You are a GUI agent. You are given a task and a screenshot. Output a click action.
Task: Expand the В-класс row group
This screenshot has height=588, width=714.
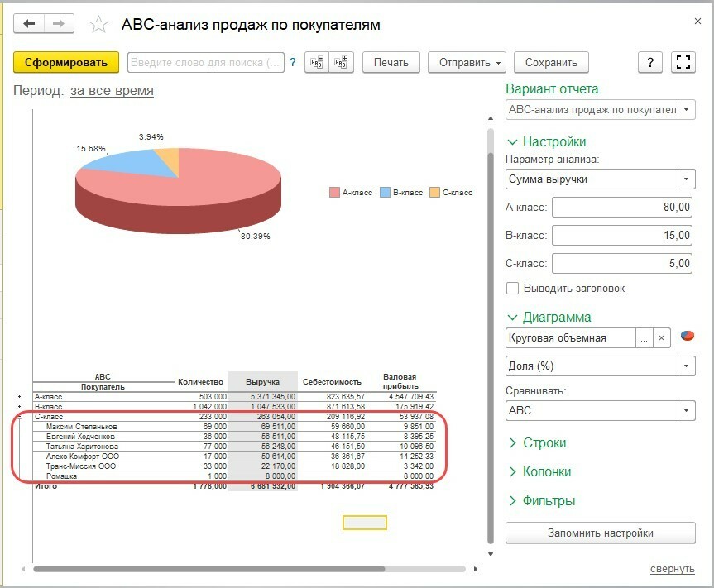point(19,406)
